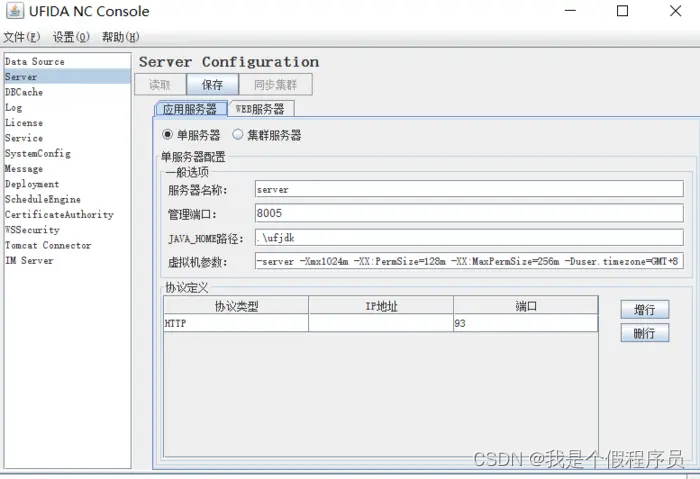The height and width of the screenshot is (479, 700).
Task: Click the empty IP address cell in HTTP row
Action: 381,323
